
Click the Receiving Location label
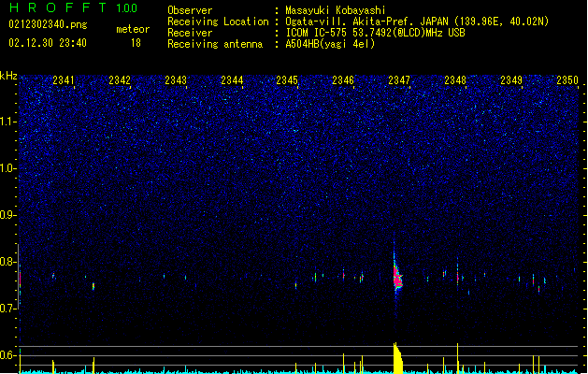218,22
